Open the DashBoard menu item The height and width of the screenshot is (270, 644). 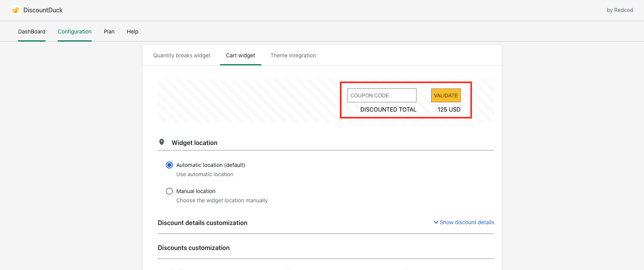coord(32,32)
